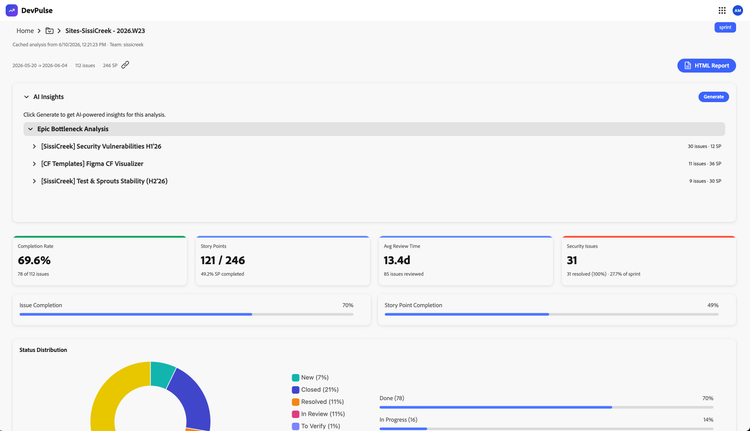Image resolution: width=750 pixels, height=431 pixels.
Task: Go to Home breadcrumb link
Action: tap(25, 31)
